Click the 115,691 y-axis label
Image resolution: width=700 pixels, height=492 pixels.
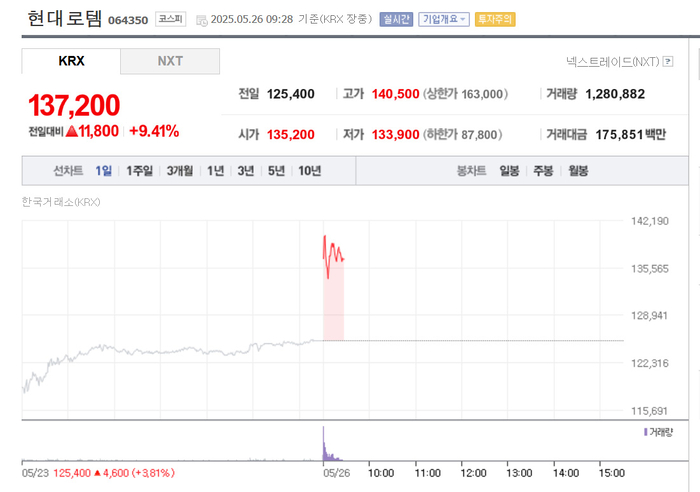[650, 411]
